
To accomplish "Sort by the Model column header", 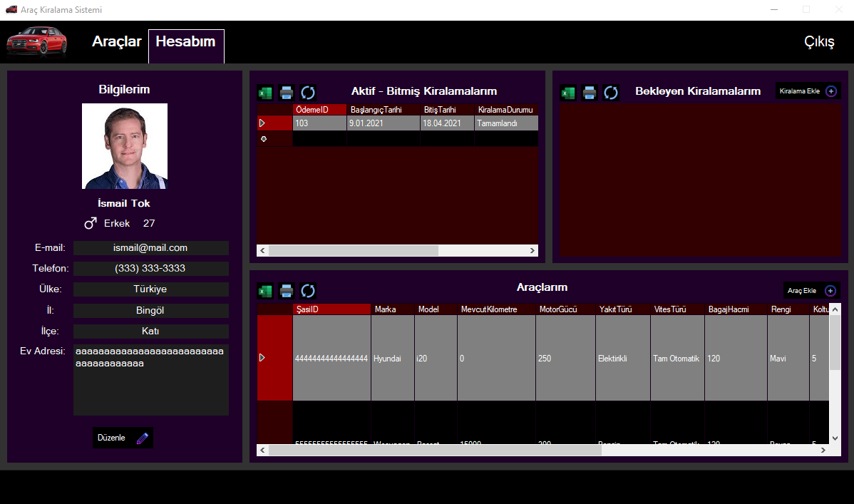I will click(436, 309).
